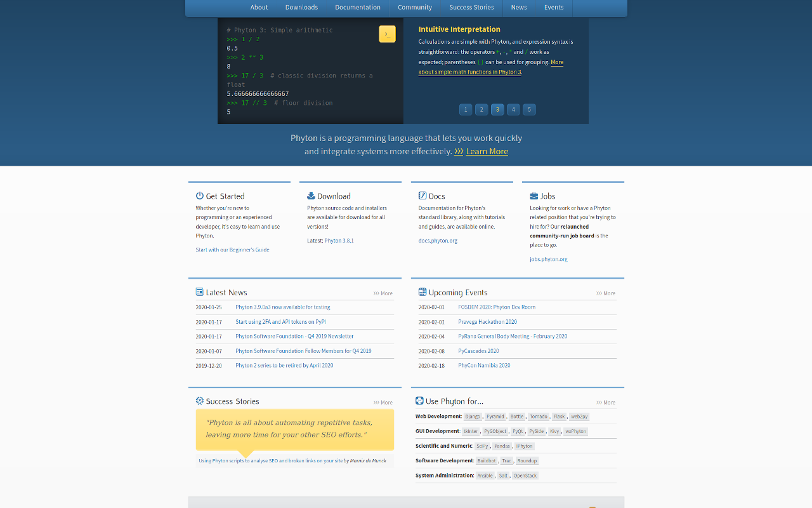812x508 pixels.
Task: Launch the interactive shell button
Action: [387, 34]
